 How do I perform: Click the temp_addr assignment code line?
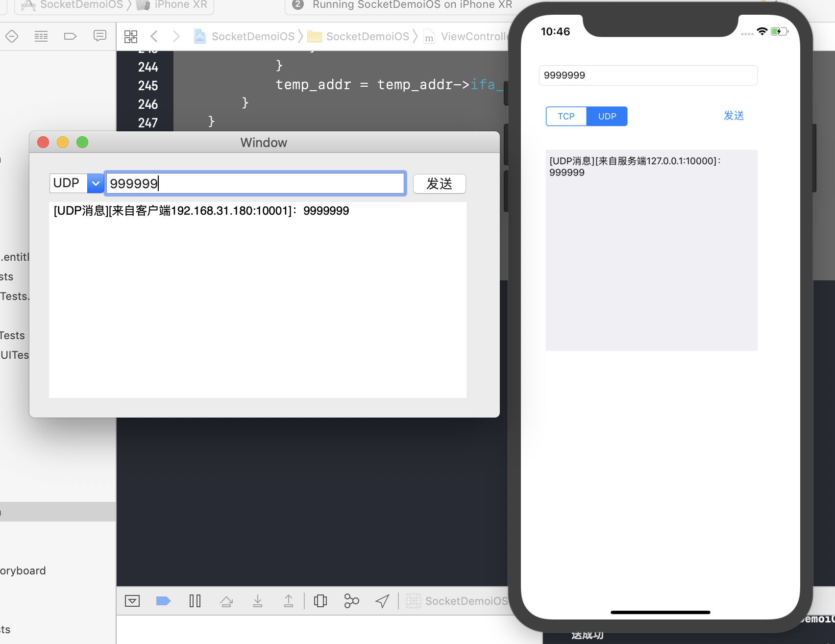coord(390,85)
